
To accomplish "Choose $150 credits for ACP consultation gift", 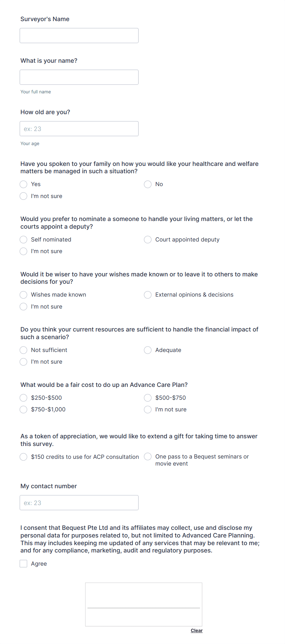I will [23, 457].
